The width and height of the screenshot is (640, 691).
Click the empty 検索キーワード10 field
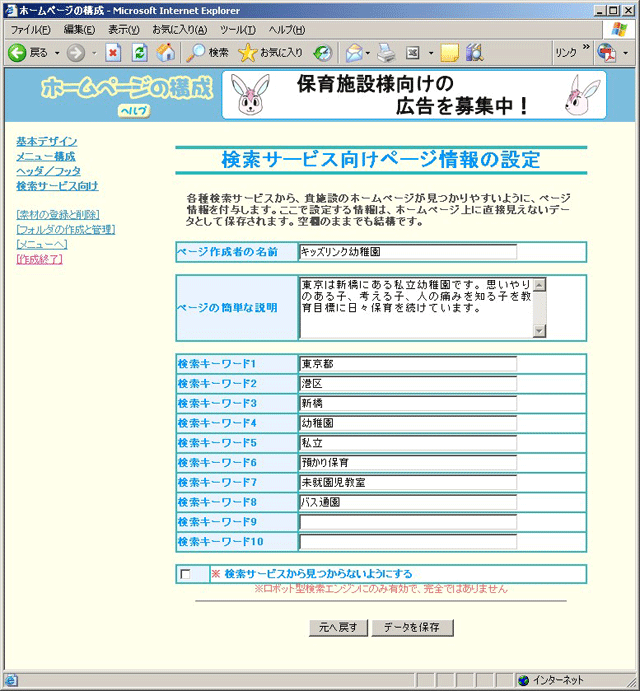pyautogui.click(x=408, y=542)
